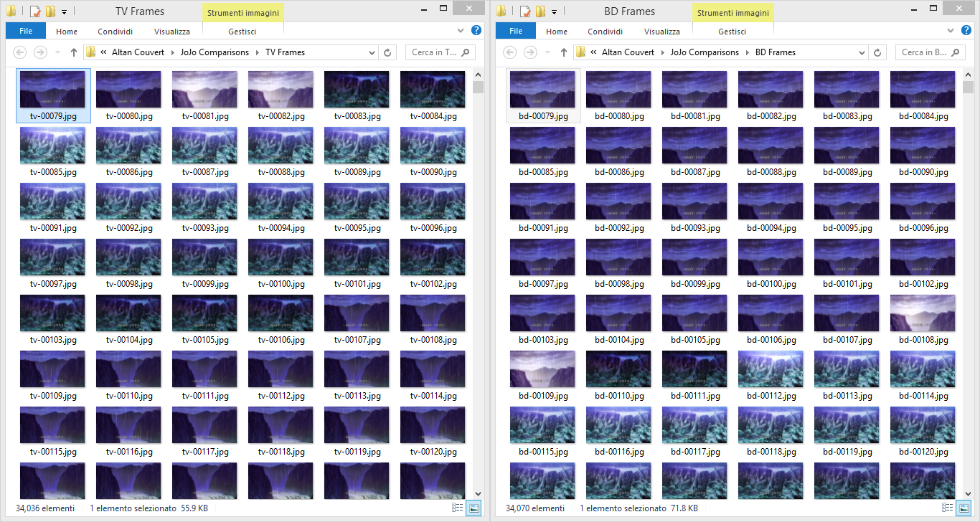Select thumbnail bd-00108.jpg
The image size is (980, 522).
pos(923,313)
